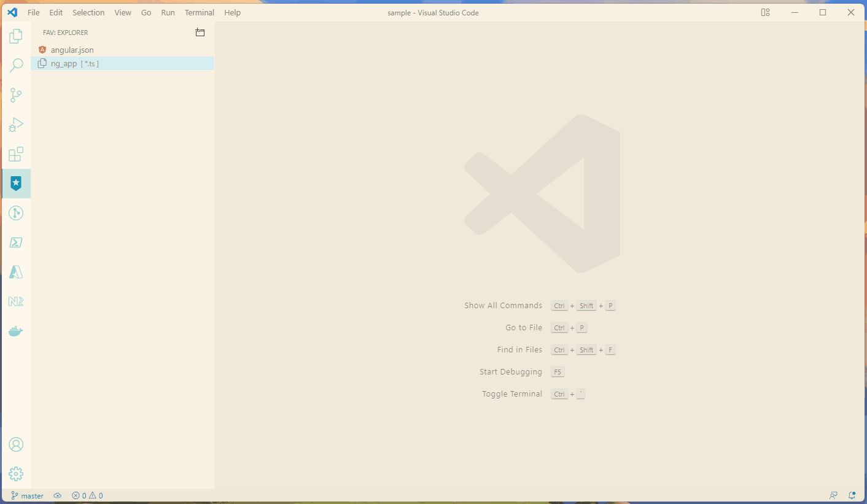Open the Edit menu
The image size is (867, 504).
(x=56, y=12)
